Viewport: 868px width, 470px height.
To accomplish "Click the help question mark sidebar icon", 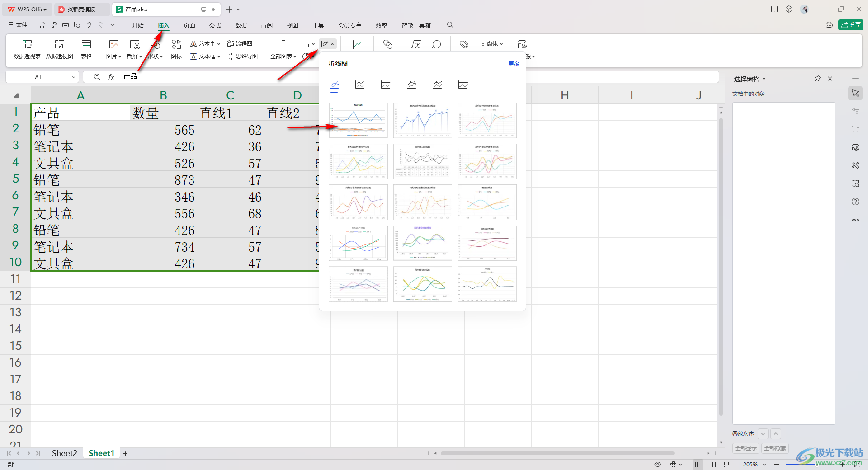I will click(x=855, y=202).
